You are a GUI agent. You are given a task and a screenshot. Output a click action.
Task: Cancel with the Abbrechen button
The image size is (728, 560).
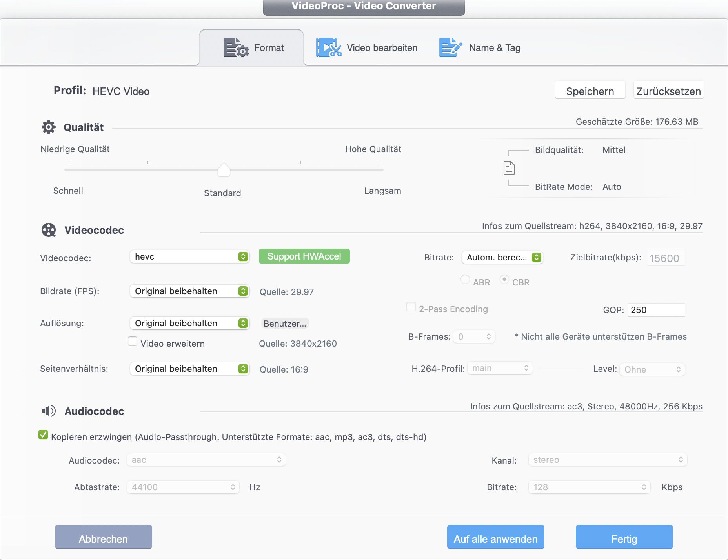coord(104,537)
